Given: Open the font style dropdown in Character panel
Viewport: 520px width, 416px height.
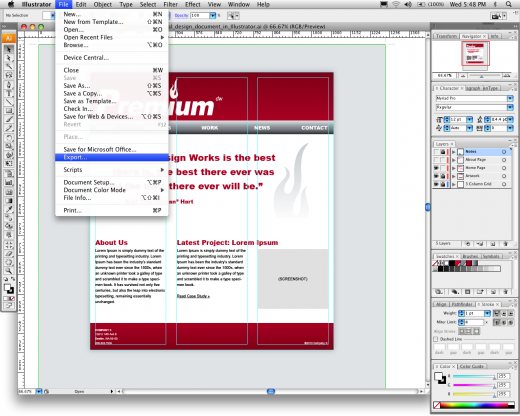Looking at the screenshot, I should coord(510,107).
